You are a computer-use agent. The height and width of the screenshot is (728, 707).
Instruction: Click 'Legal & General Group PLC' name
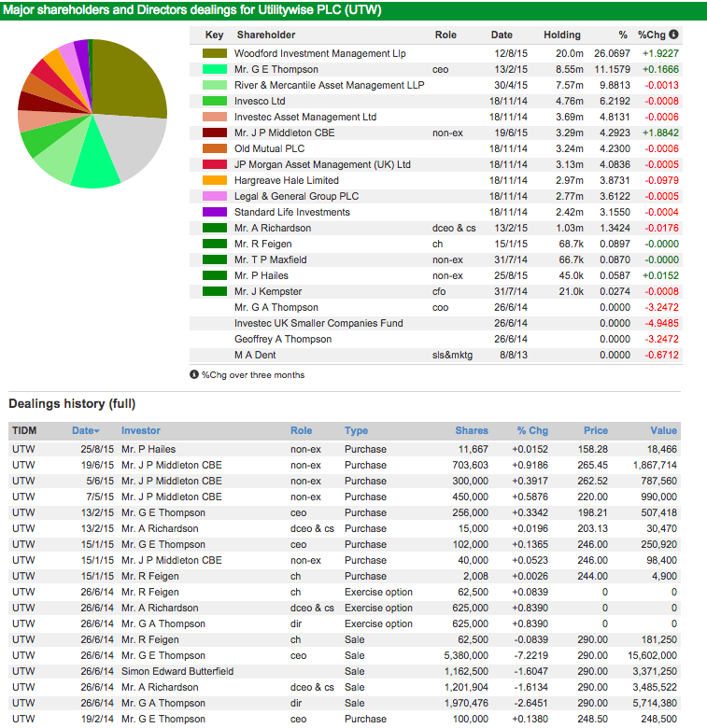296,196
